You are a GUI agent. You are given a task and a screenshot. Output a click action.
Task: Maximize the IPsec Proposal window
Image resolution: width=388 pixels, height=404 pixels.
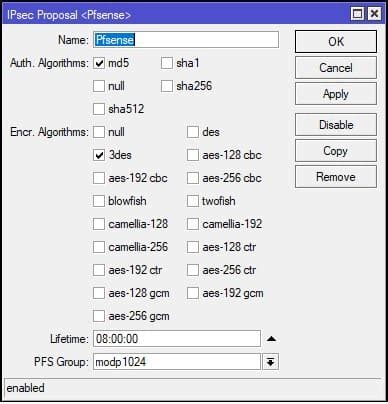pos(358,14)
